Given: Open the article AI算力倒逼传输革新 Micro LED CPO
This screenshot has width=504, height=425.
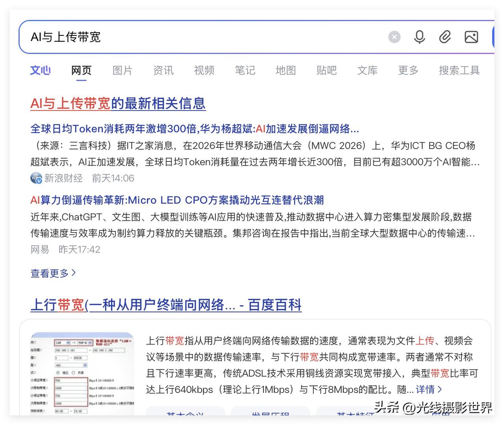Looking at the screenshot, I should coord(177,200).
